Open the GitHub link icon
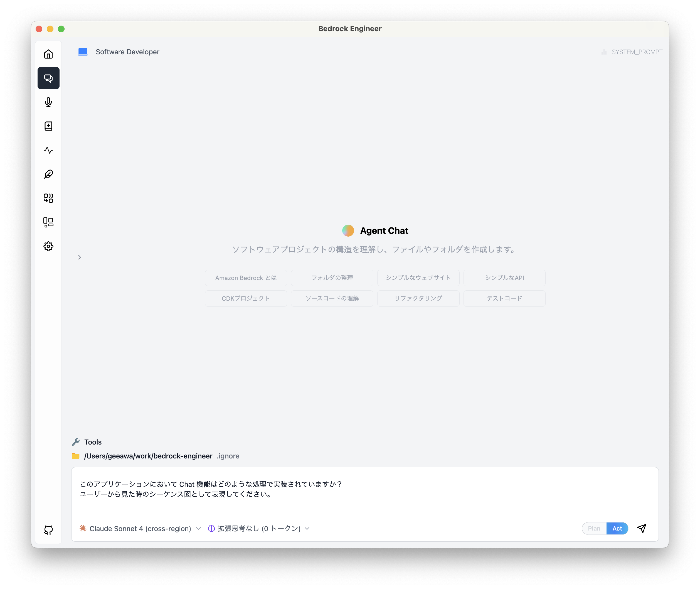 pyautogui.click(x=48, y=530)
